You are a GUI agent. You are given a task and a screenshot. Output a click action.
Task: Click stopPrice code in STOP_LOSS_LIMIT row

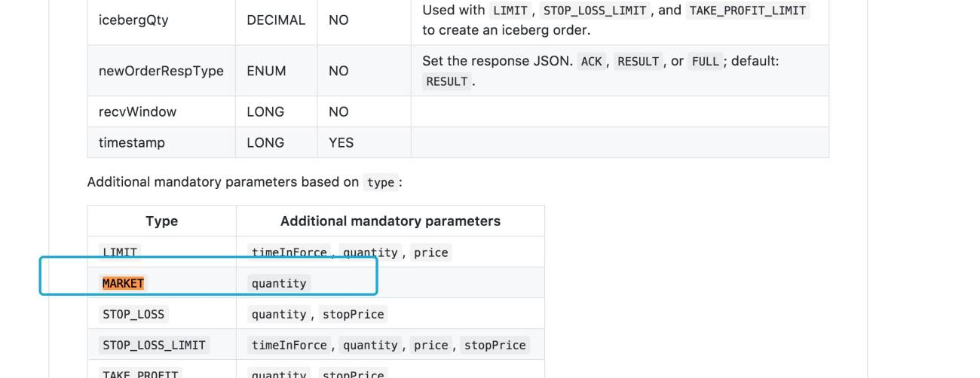[495, 345]
